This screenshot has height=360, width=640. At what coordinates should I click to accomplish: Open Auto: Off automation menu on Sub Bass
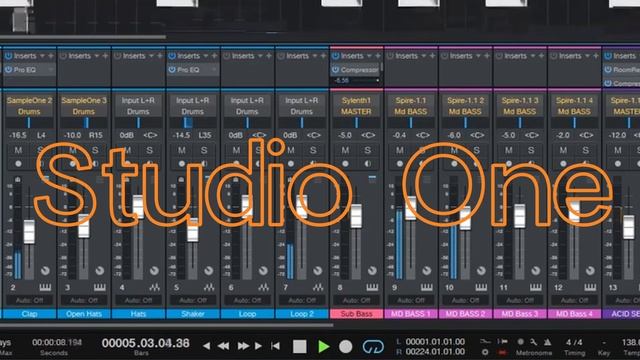point(356,300)
